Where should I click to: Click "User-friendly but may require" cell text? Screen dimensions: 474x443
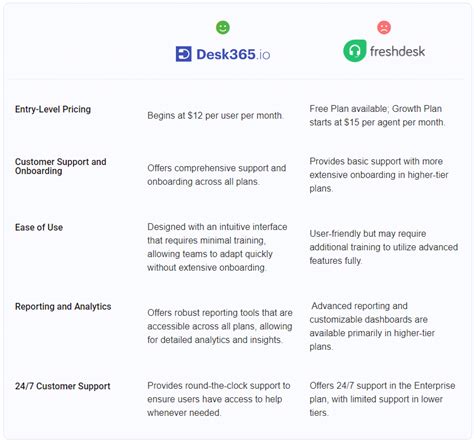point(383,247)
